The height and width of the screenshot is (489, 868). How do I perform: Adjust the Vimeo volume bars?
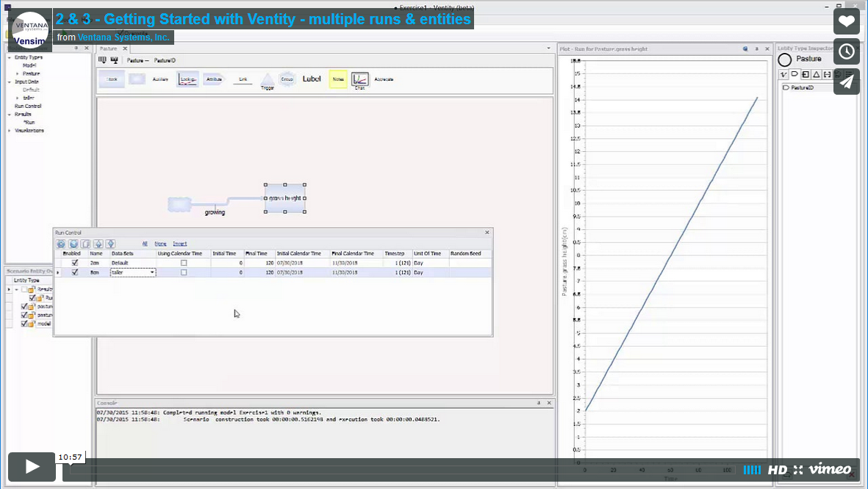(752, 470)
